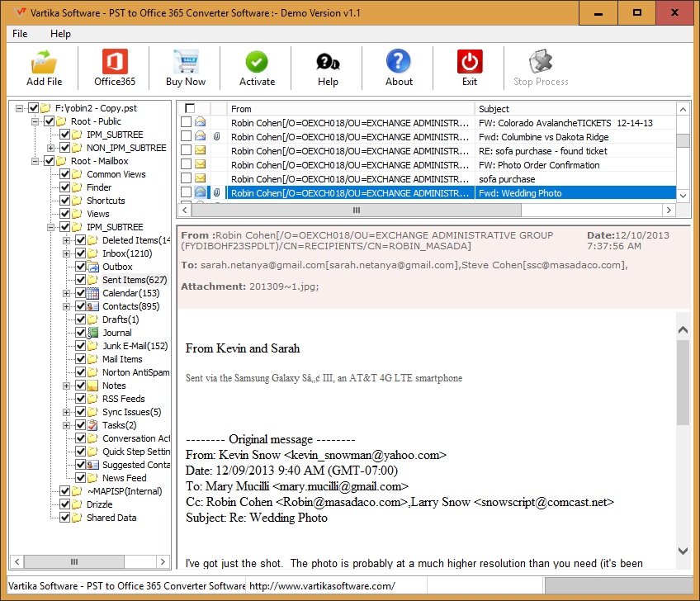Screen dimensions: 700x601
Task: Toggle the select-all checkbox in email list header
Action: (190, 108)
